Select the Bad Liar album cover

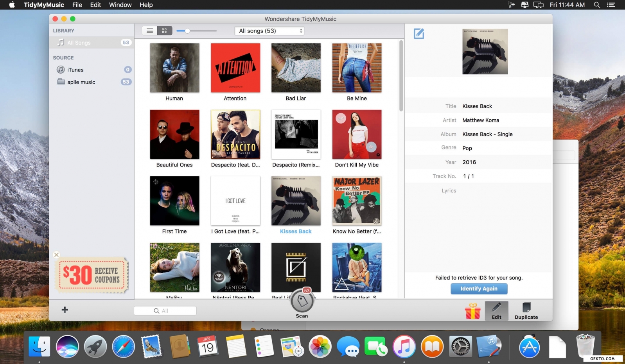[x=296, y=68]
